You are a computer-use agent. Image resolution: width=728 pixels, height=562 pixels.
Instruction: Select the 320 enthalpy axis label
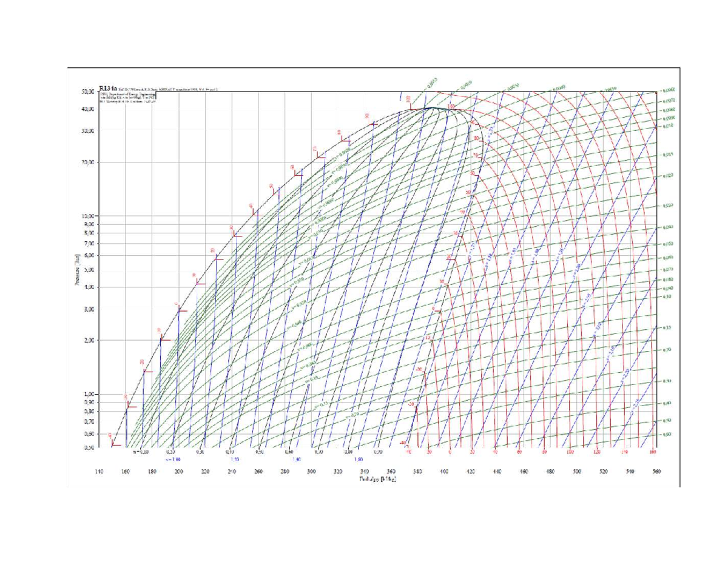pos(339,471)
